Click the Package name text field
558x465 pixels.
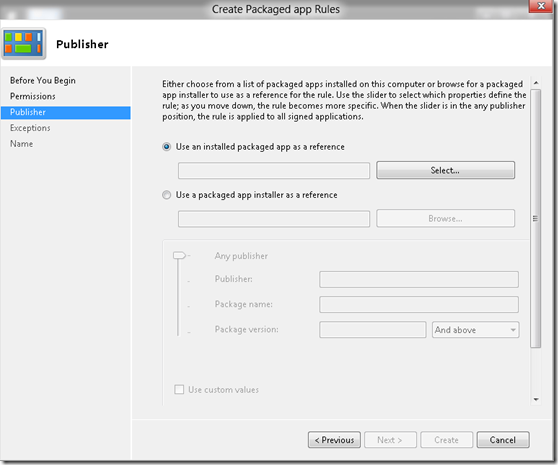pos(418,305)
